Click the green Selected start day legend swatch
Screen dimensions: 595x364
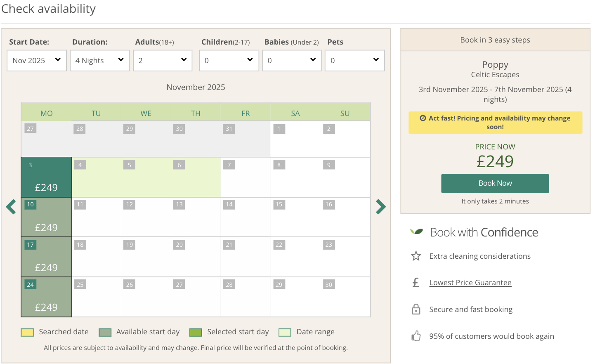click(x=196, y=332)
